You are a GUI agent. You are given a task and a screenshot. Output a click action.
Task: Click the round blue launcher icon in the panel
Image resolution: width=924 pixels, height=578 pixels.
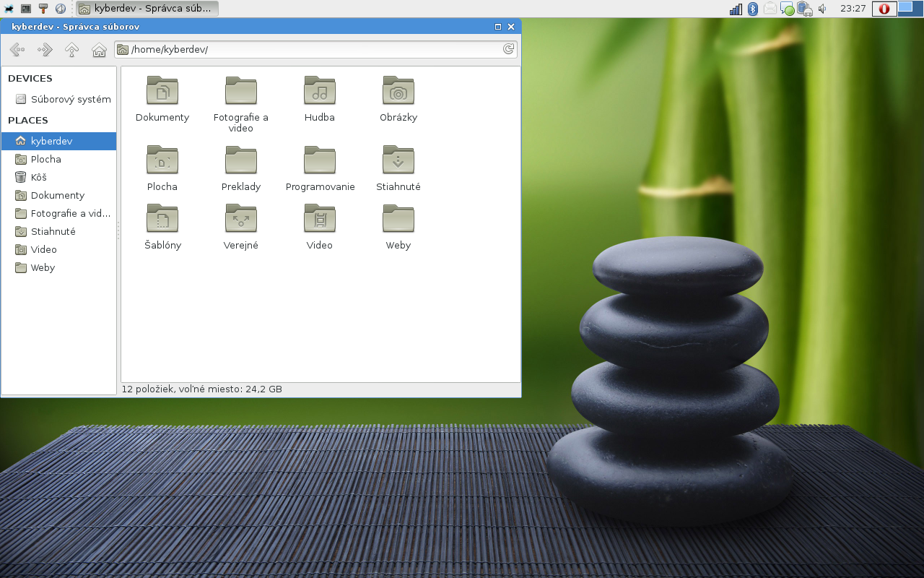coord(61,9)
